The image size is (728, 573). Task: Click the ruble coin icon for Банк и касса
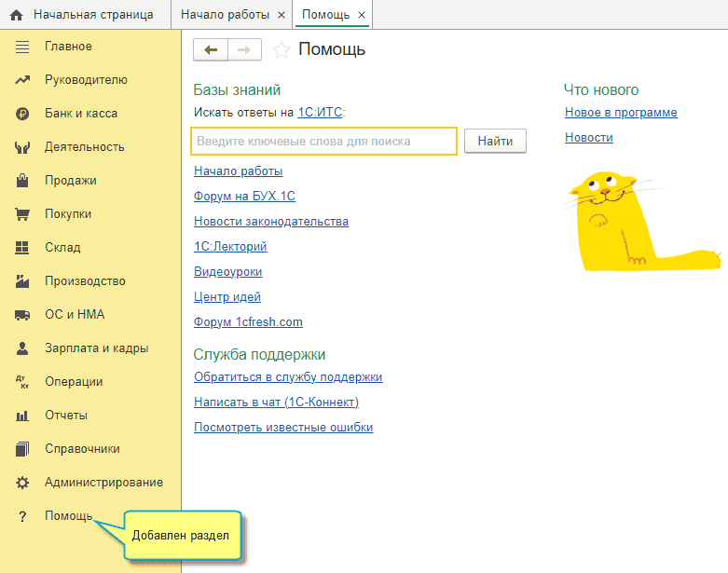22,114
